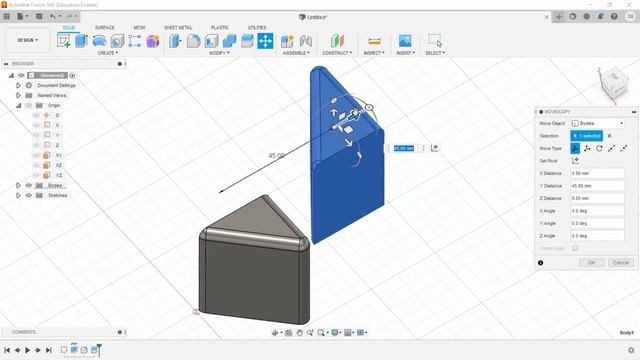Click the Insert image icon
Screen dimensions: 640x360
[405, 41]
